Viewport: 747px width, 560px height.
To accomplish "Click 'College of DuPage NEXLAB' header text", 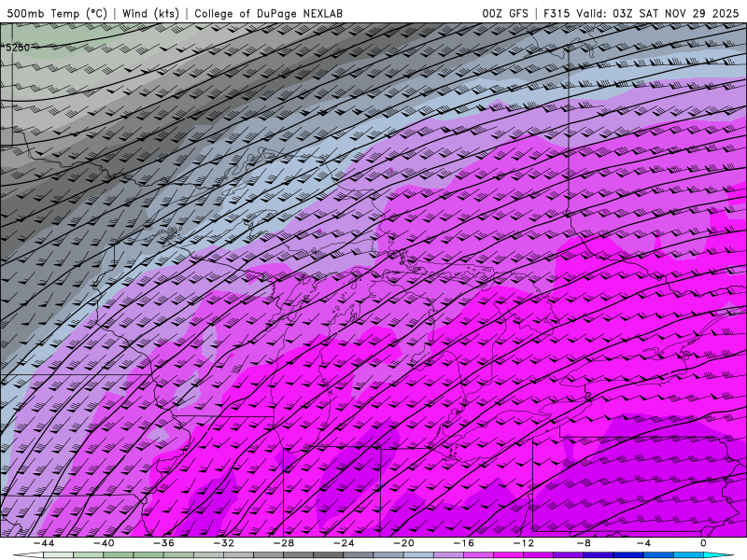I will [268, 13].
